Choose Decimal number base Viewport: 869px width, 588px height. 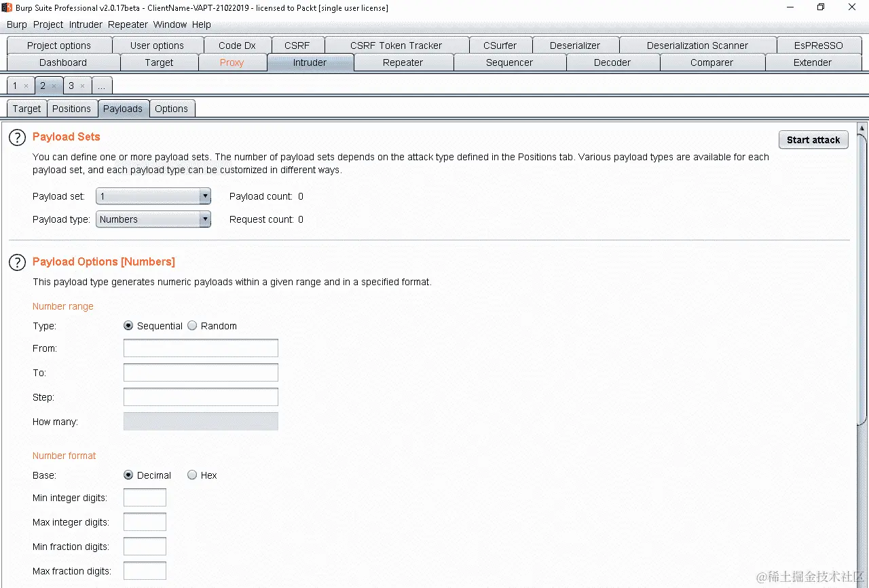(128, 475)
